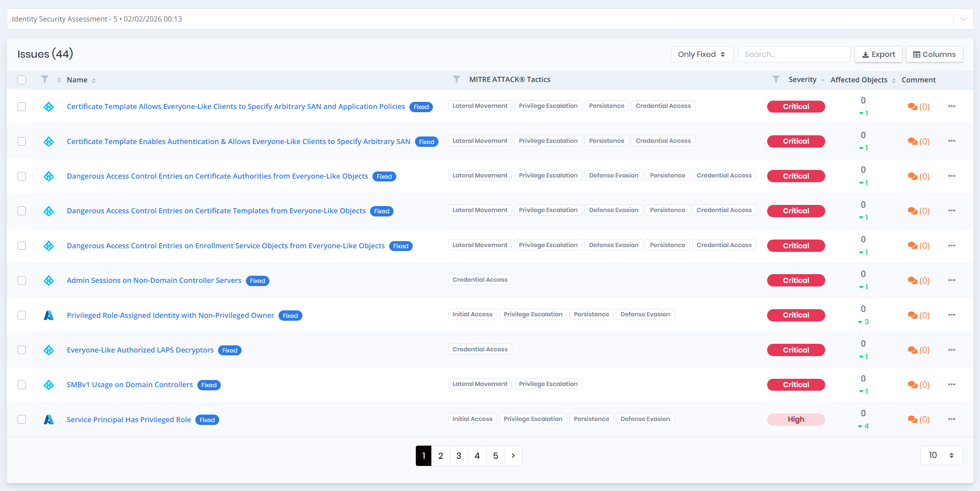
Task: Click the Severity column filter funnel icon
Action: click(x=776, y=80)
